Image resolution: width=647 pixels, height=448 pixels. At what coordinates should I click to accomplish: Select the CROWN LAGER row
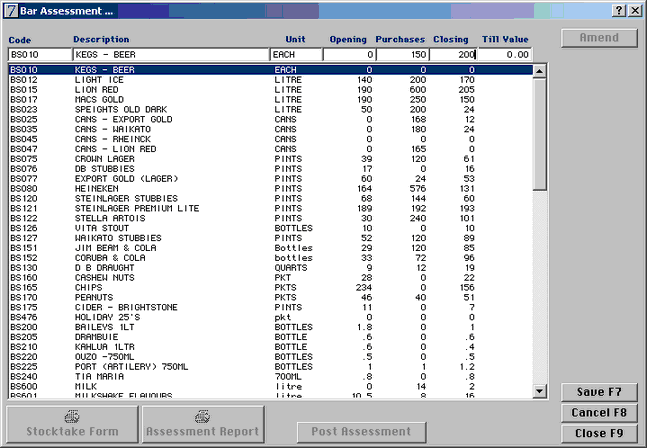[x=271, y=159]
